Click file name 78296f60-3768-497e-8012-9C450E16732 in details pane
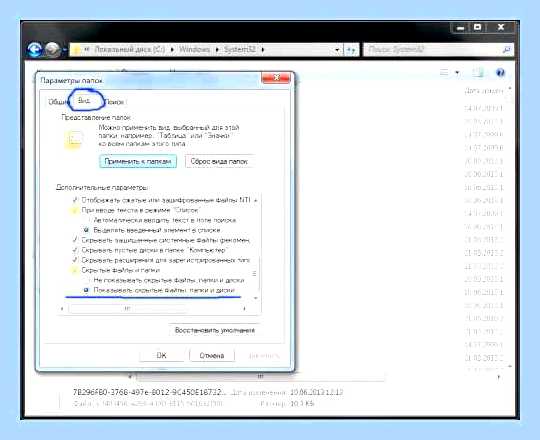 (150, 392)
